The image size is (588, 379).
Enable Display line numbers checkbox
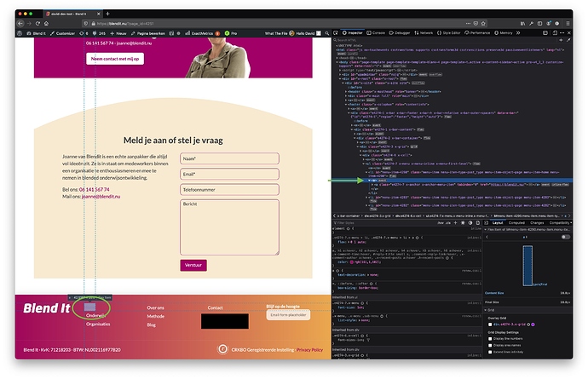pyautogui.click(x=490, y=338)
